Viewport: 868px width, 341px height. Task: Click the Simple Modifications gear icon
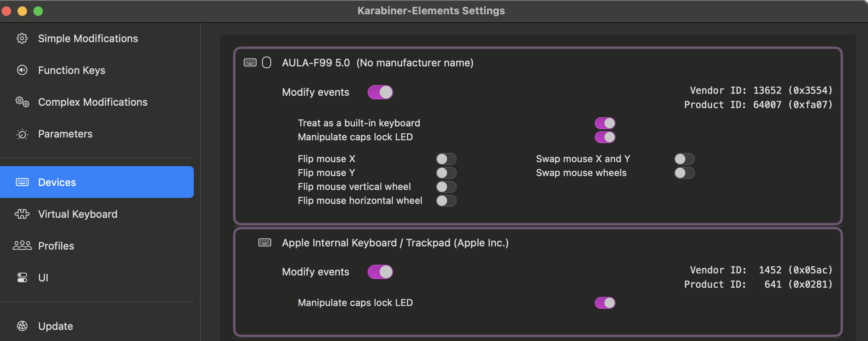22,39
